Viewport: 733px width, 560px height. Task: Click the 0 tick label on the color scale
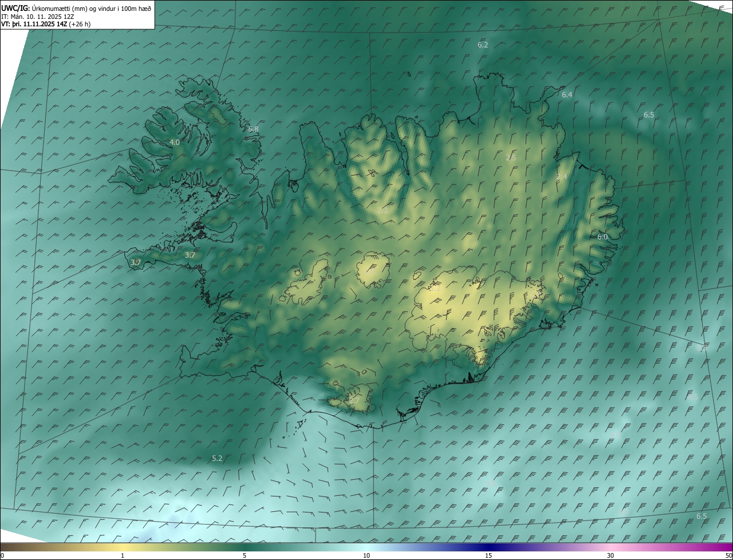point(2,555)
